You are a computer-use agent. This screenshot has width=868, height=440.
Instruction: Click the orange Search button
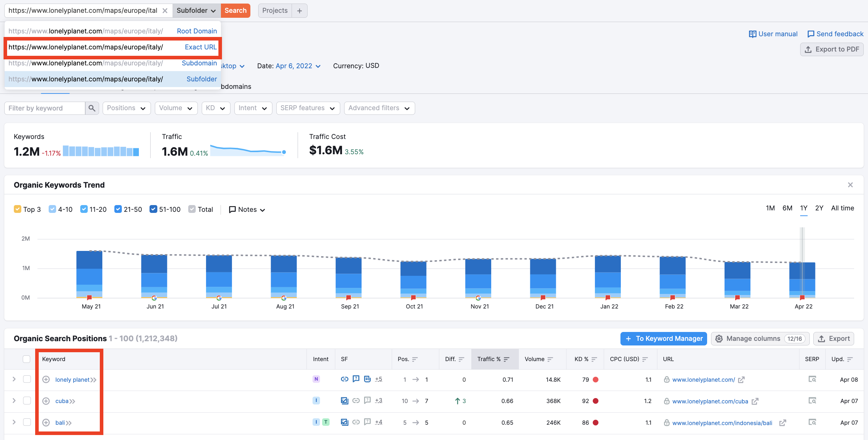(x=235, y=11)
